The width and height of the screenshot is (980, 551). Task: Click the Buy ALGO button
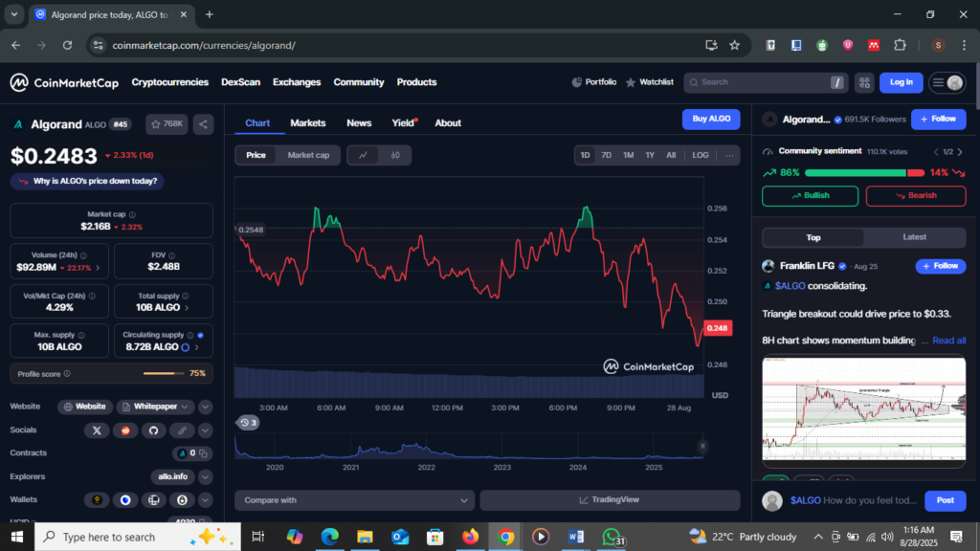pyautogui.click(x=711, y=120)
